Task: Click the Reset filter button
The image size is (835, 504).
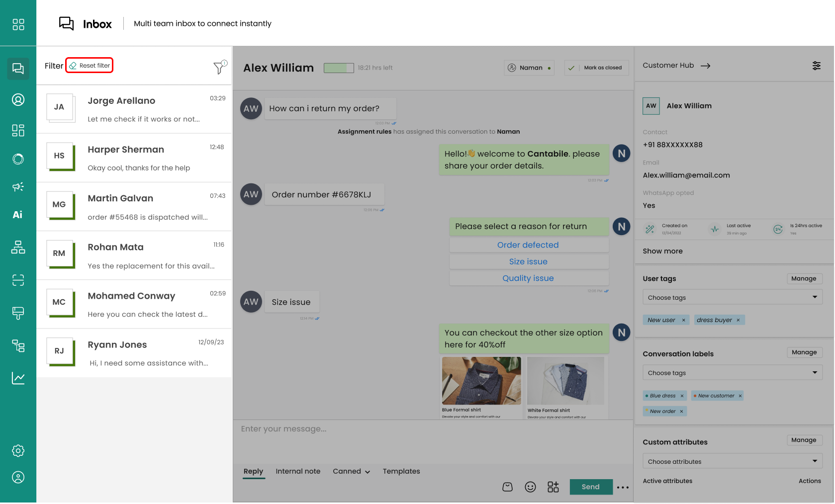Action: [x=90, y=66]
